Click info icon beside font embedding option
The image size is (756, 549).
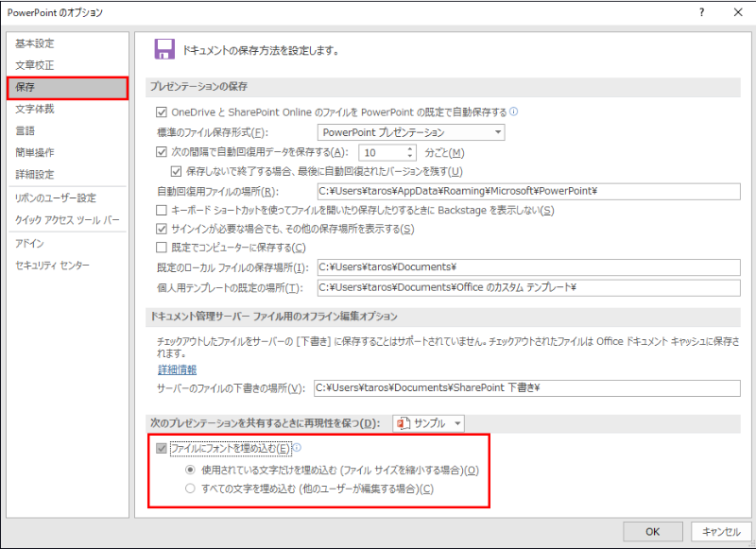297,448
